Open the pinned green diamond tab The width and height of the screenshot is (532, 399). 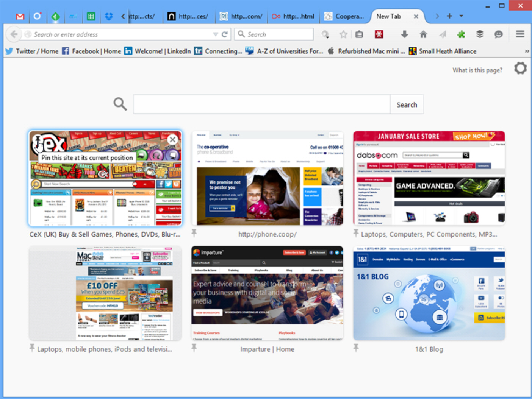[55, 16]
